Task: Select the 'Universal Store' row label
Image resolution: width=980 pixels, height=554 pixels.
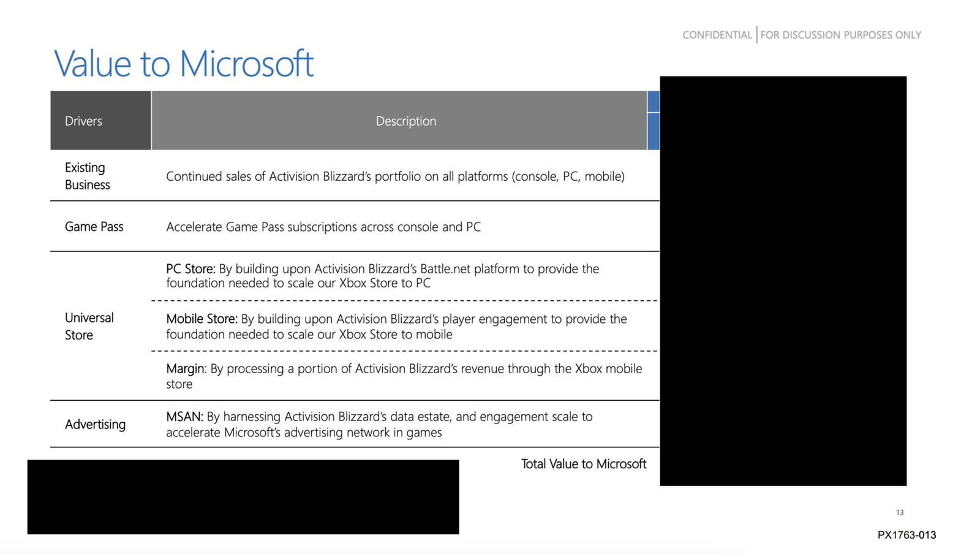Action: pyautogui.click(x=89, y=326)
